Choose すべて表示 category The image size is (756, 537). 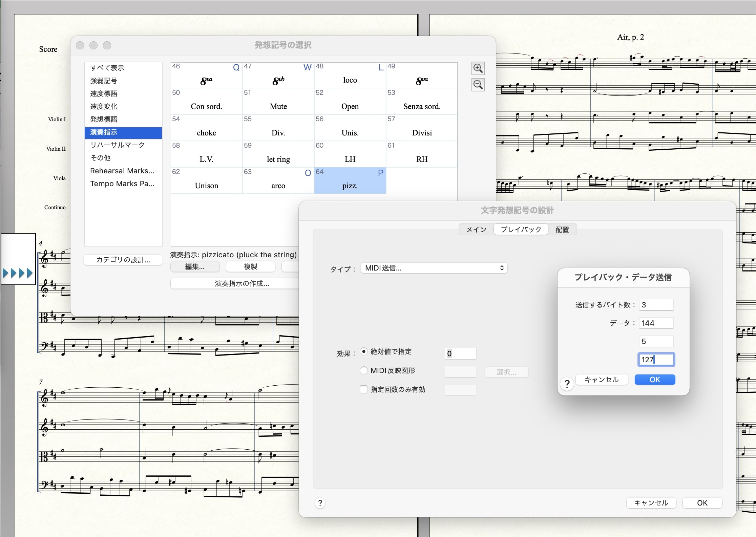point(123,68)
